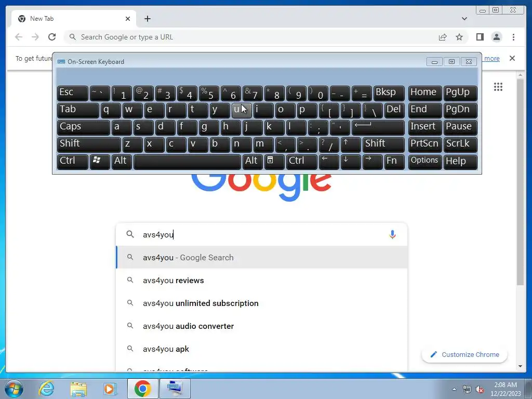Click the Del key on On-Screen Keyboard
Viewport: 532px width, 399px height.
[x=394, y=110]
